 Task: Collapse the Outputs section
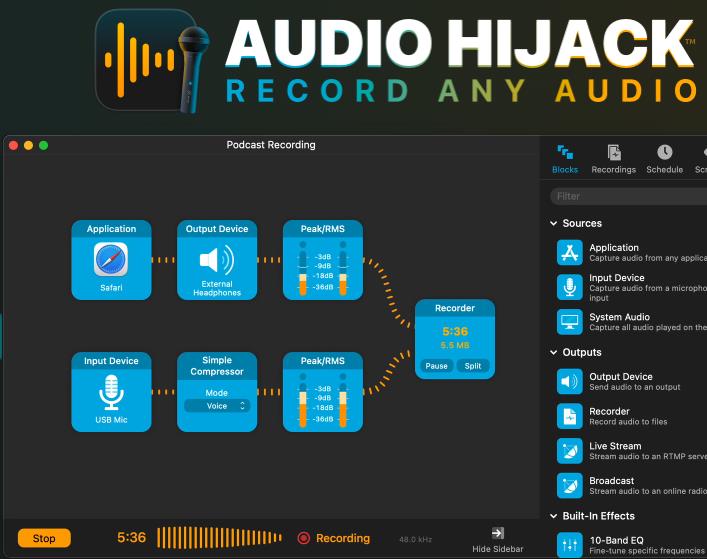coord(554,352)
